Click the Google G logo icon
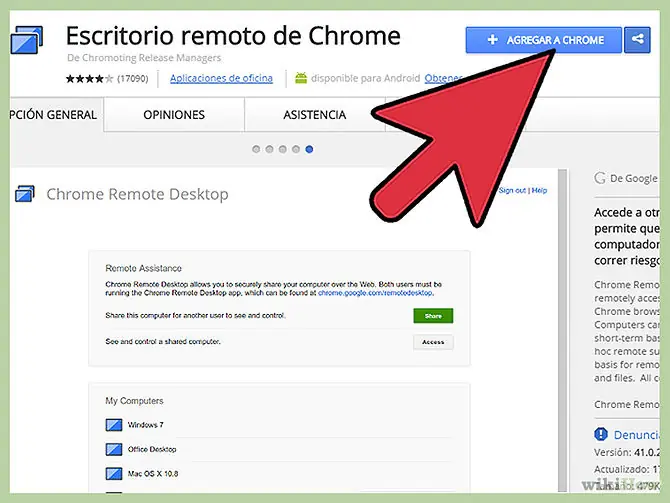670x503 pixels. tap(600, 178)
